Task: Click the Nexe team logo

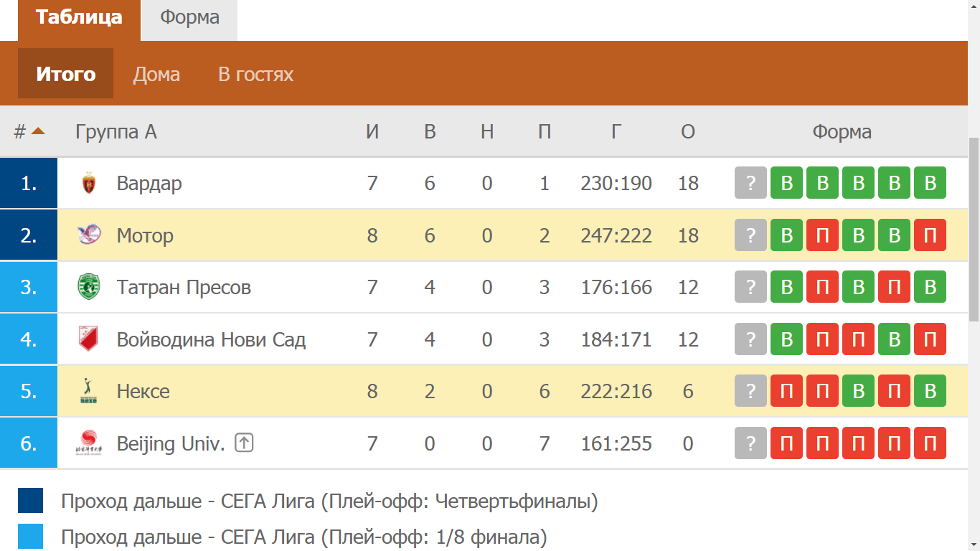Action: [89, 392]
